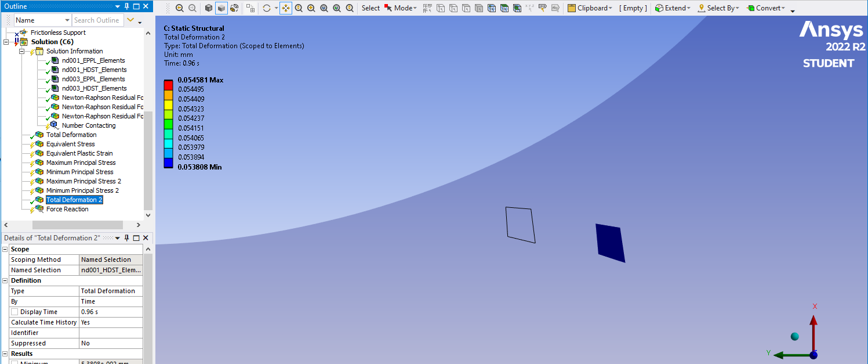Click the Search Outline input field
868x364 pixels.
pyautogui.click(x=96, y=20)
